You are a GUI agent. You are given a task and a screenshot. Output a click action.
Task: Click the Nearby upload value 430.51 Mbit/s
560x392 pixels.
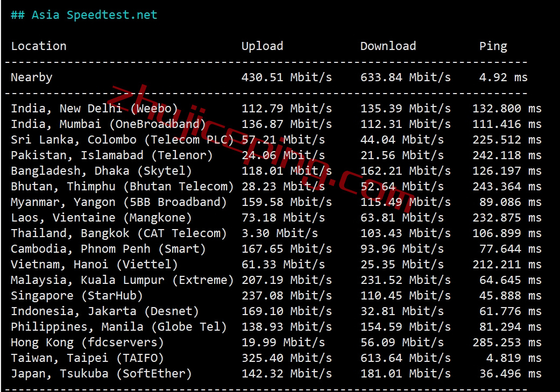[286, 77]
